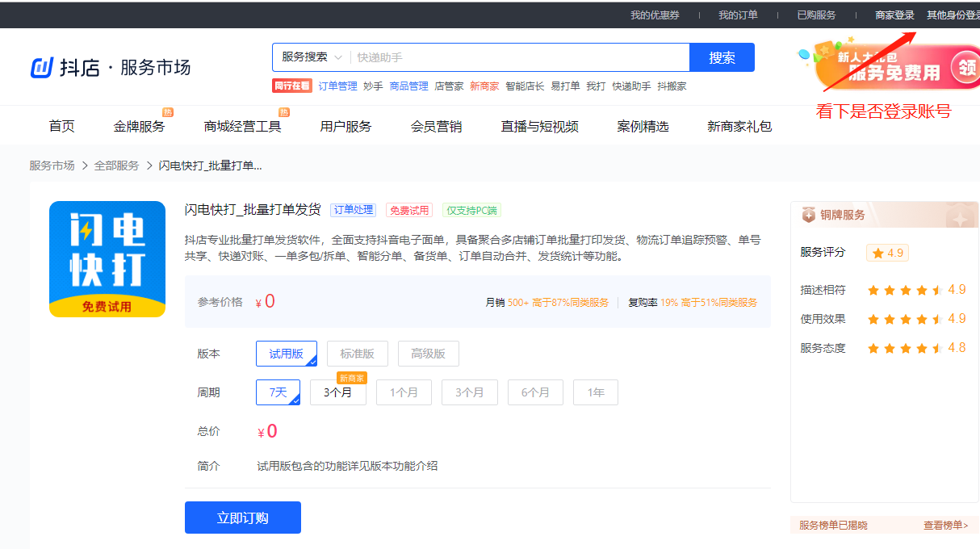
Task: Click the 铜牌服务 badge icon
Action: (808, 215)
